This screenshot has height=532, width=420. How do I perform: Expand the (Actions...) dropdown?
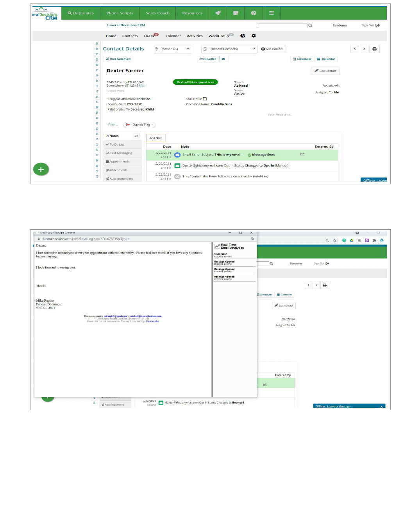pos(172,49)
